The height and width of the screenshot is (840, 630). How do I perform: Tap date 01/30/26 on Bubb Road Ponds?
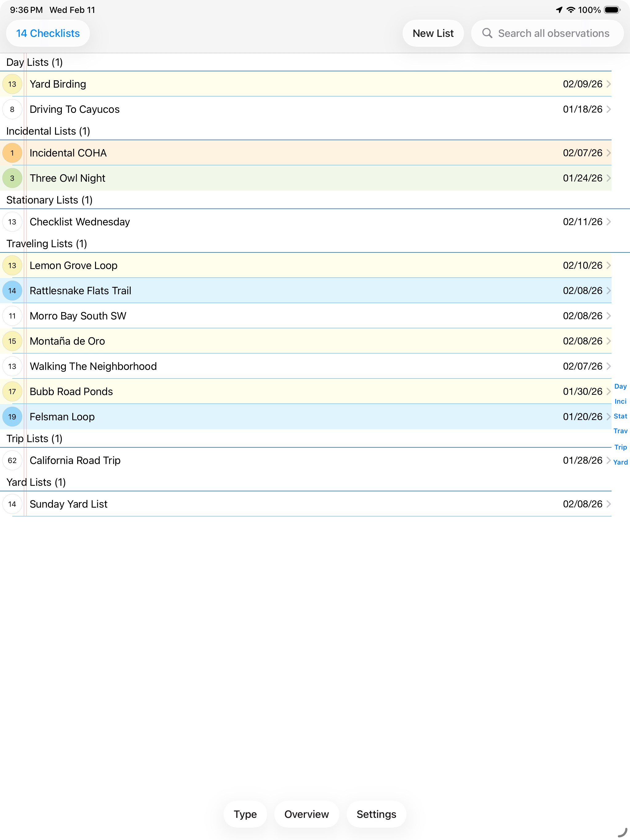coord(583,391)
